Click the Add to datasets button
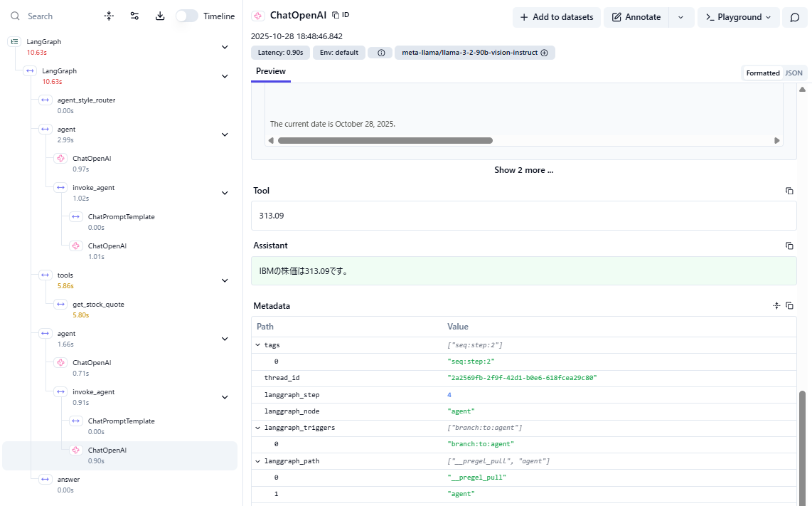812x506 pixels. coord(557,17)
